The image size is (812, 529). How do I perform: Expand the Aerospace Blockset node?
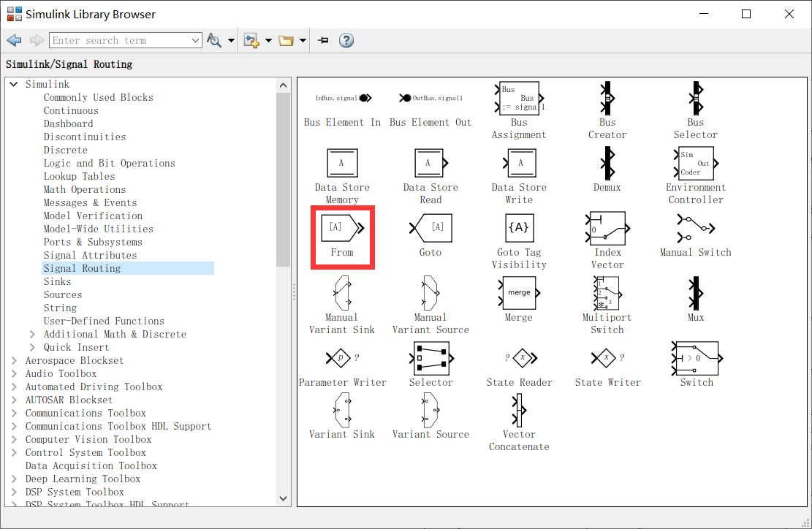pos(14,360)
